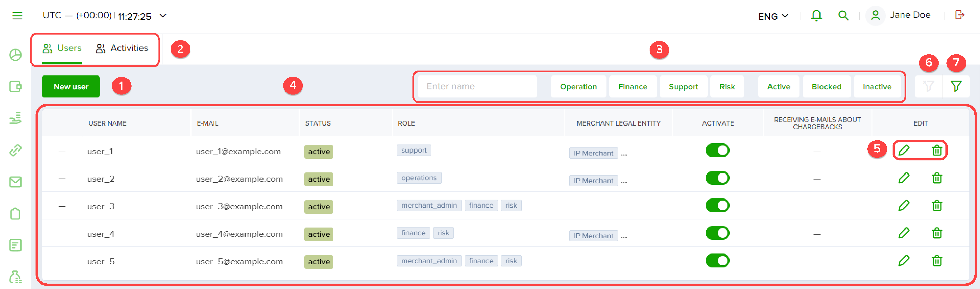The height and width of the screenshot is (289, 980).
Task: Delete user_4 with the trash icon
Action: click(x=937, y=233)
